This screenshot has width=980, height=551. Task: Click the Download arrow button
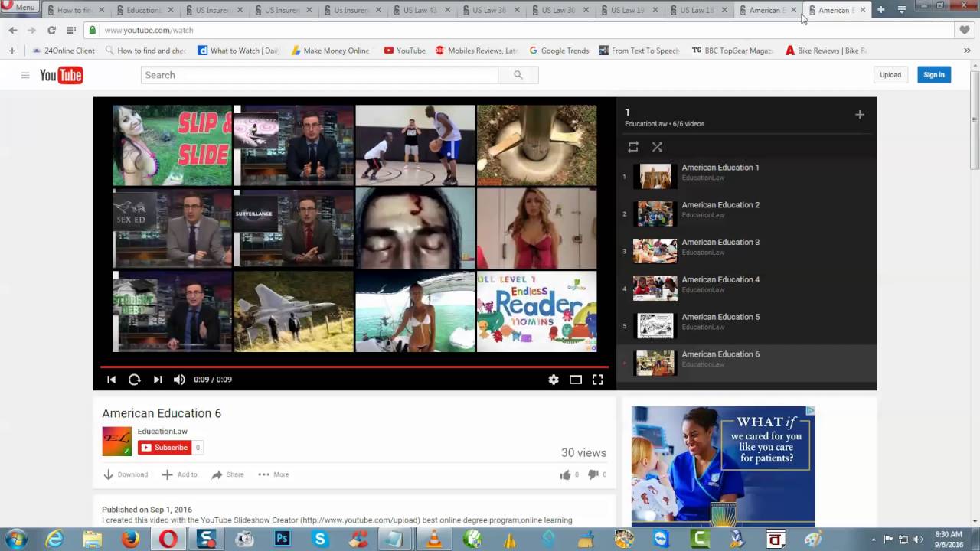[126, 474]
